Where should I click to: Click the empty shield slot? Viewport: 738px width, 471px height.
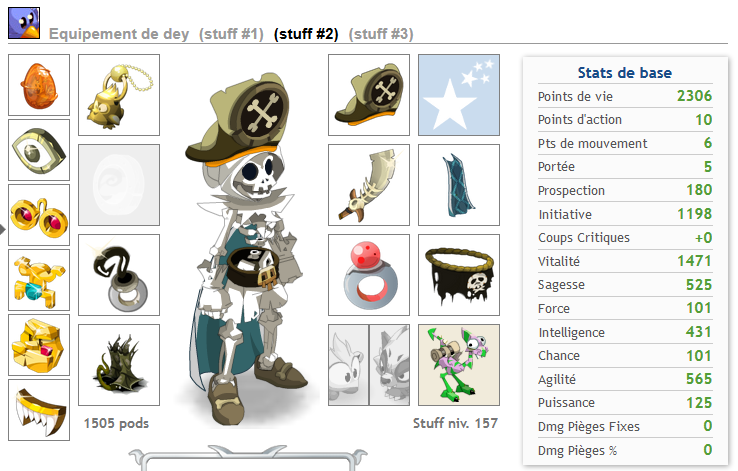click(x=119, y=185)
